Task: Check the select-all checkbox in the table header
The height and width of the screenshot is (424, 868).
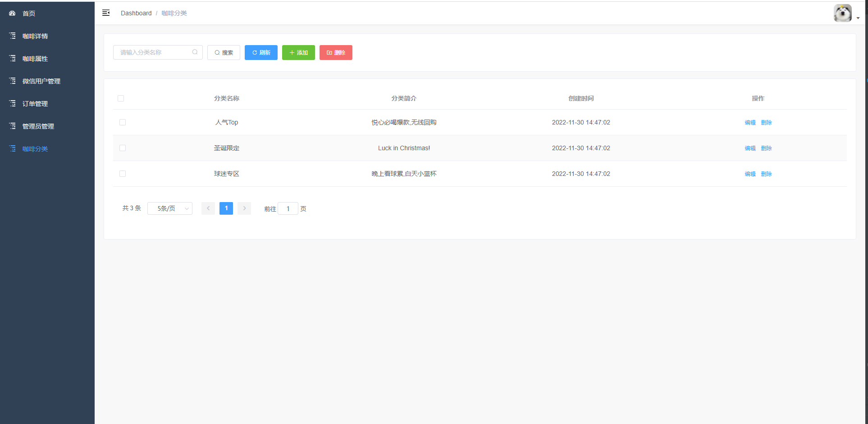Action: click(x=121, y=98)
